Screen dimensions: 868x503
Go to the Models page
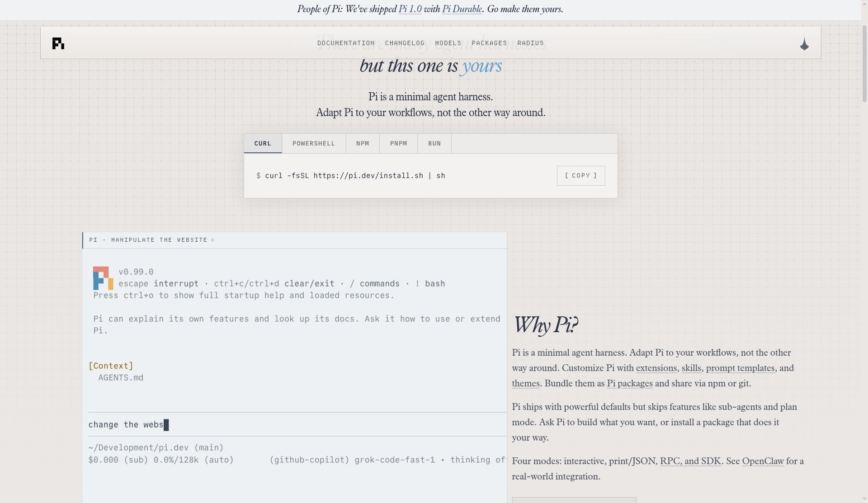tap(448, 43)
